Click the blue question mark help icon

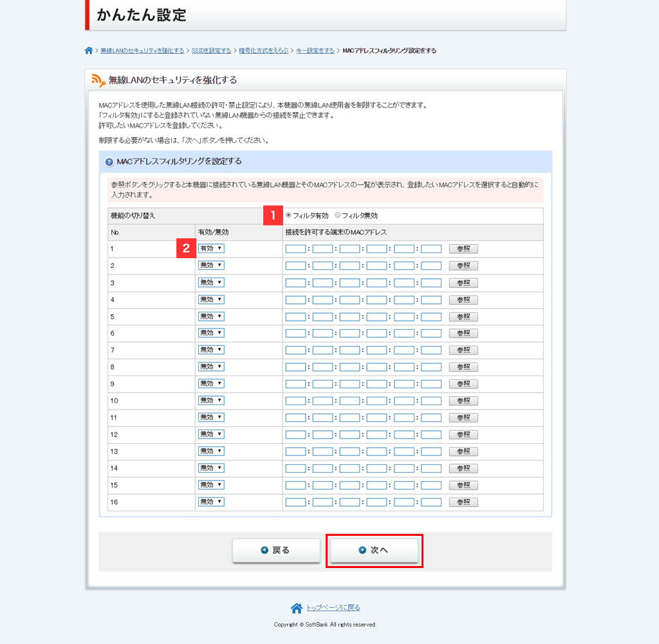click(x=109, y=162)
